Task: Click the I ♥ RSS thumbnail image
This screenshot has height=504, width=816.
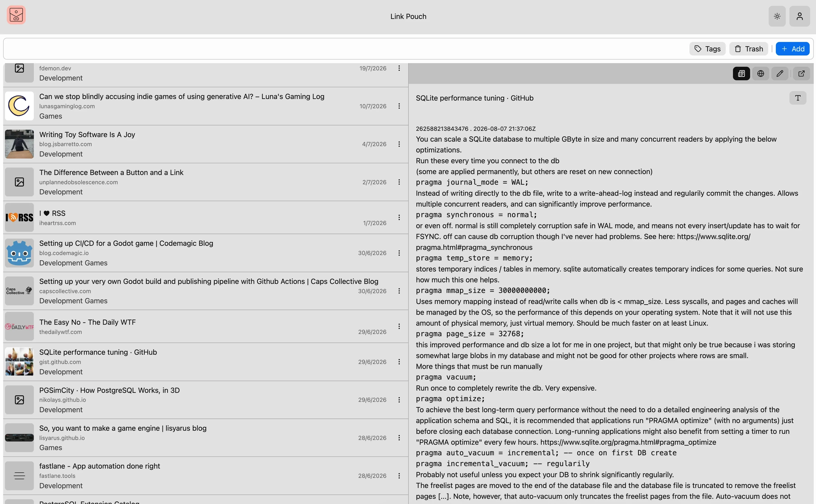Action: (19, 218)
